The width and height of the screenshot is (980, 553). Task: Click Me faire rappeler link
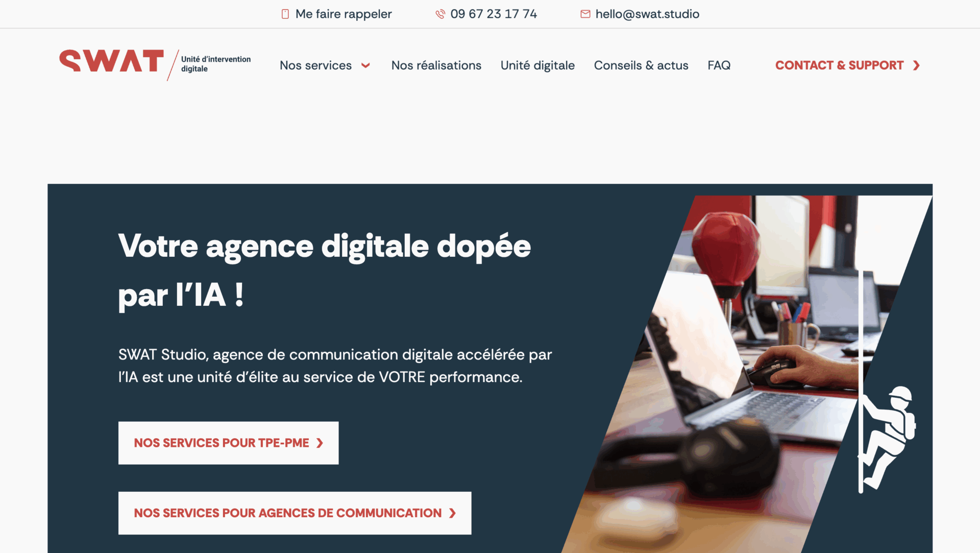coord(344,14)
